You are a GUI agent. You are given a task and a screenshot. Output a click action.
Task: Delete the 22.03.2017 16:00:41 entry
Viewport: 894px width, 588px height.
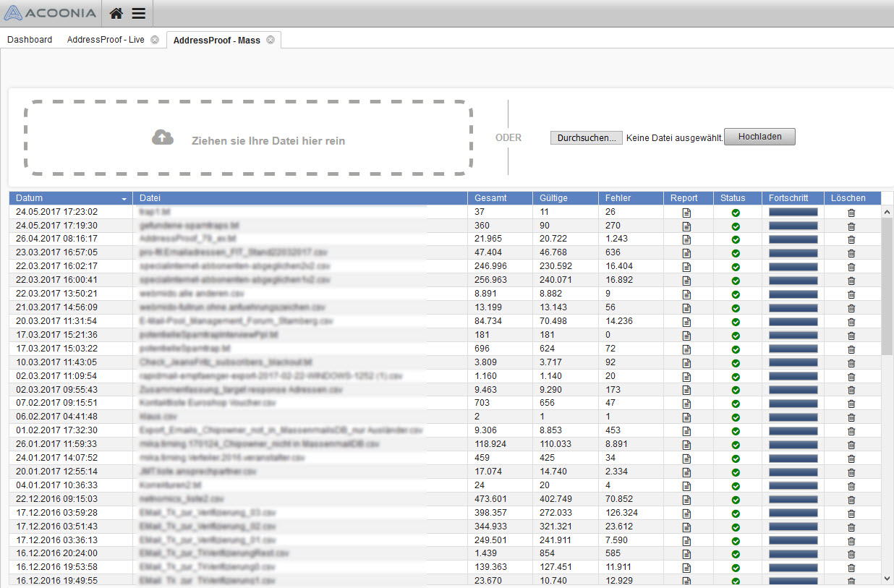[851, 281]
